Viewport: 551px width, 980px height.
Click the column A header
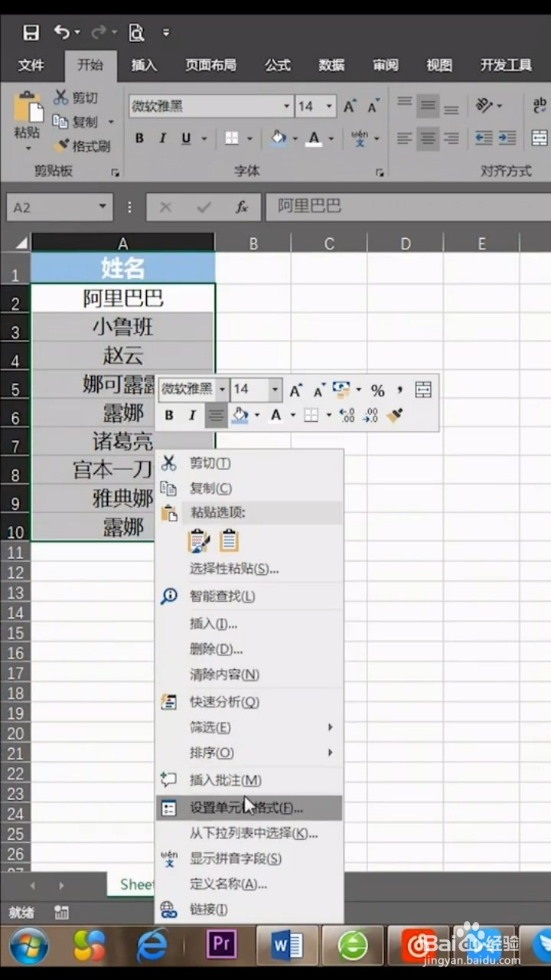pos(122,243)
